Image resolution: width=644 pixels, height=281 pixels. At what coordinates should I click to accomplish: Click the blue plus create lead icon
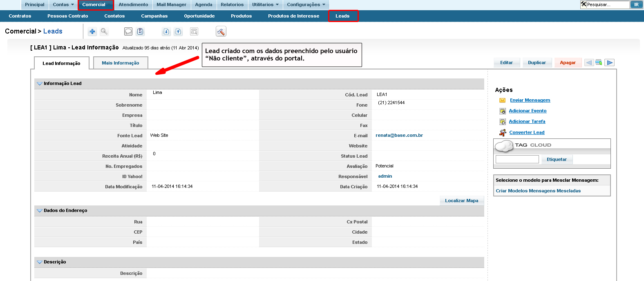92,31
